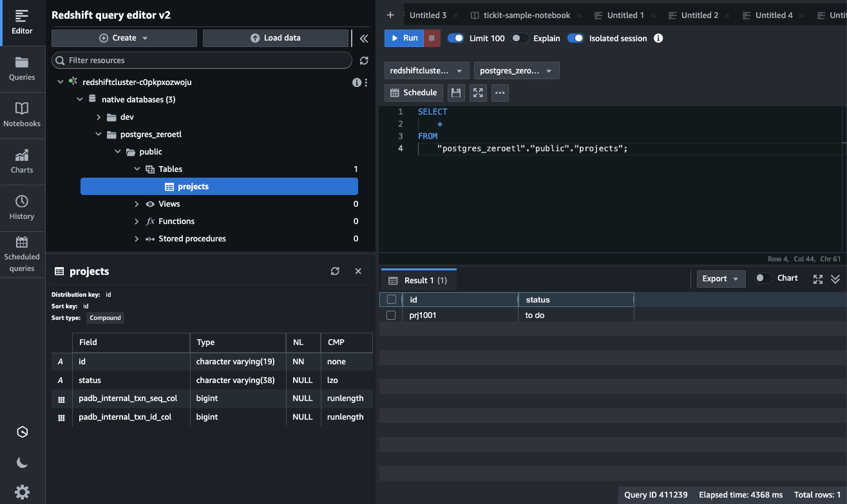Stop the running query button
Viewport: 847px width, 504px height.
coord(432,38)
